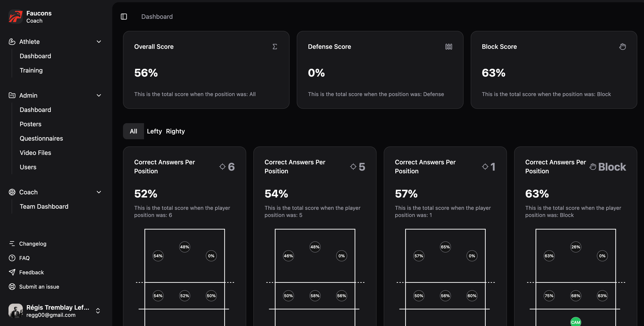Open the account switcher next to Régis Tremblay

point(97,311)
